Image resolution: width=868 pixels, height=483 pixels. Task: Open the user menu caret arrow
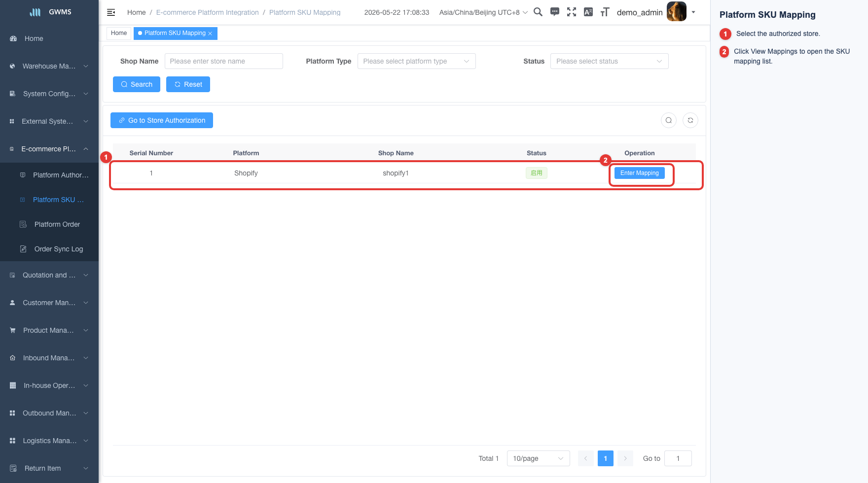[x=693, y=12]
